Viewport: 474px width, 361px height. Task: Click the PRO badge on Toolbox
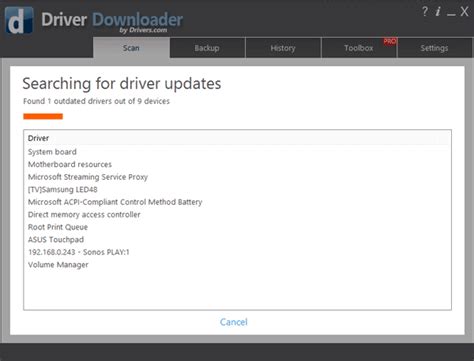point(390,42)
